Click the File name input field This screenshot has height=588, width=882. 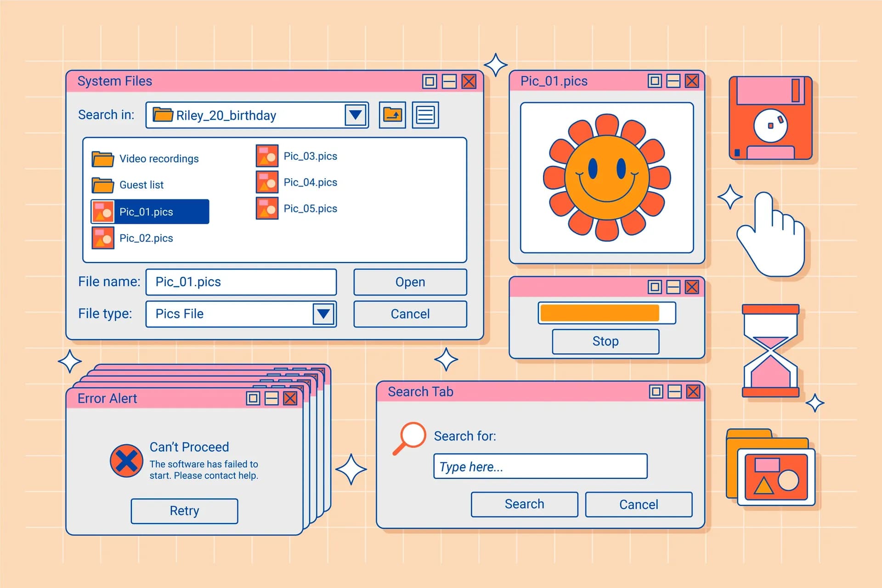[x=241, y=282]
